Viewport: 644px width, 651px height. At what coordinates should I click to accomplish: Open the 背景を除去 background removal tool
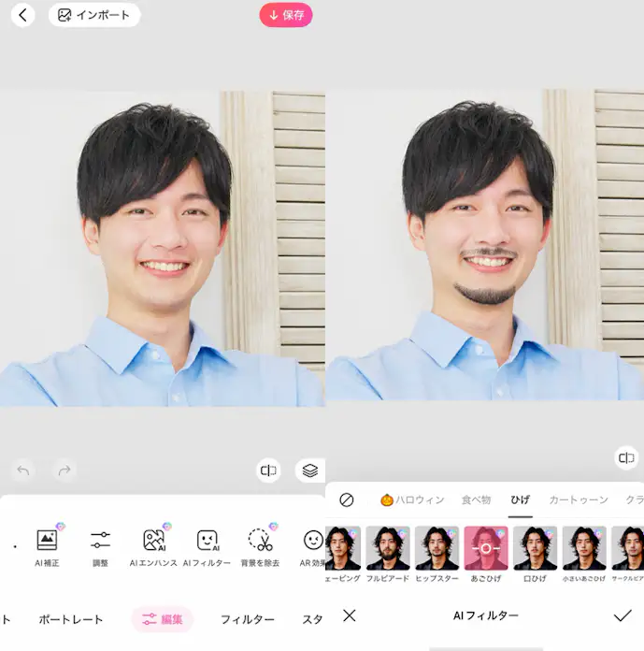pyautogui.click(x=260, y=545)
